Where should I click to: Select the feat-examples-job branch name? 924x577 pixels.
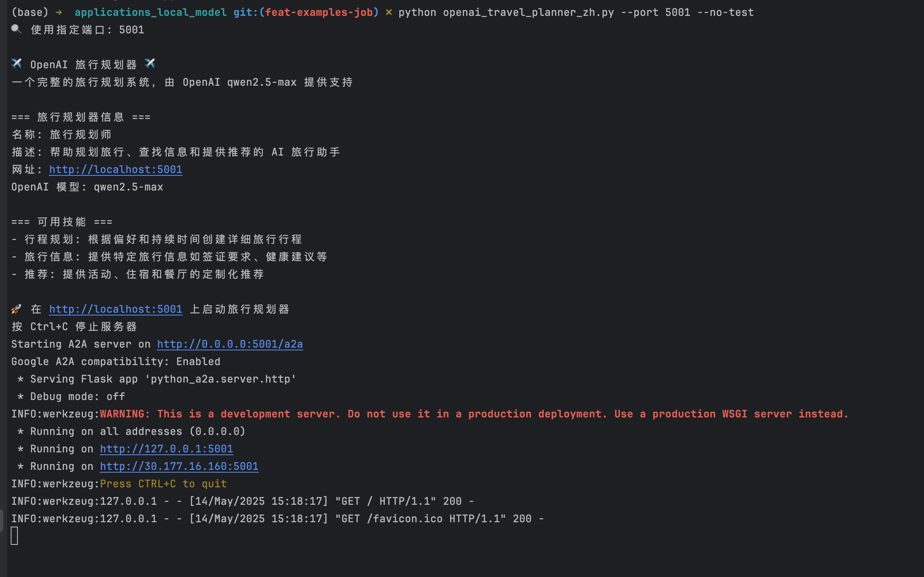(x=321, y=12)
